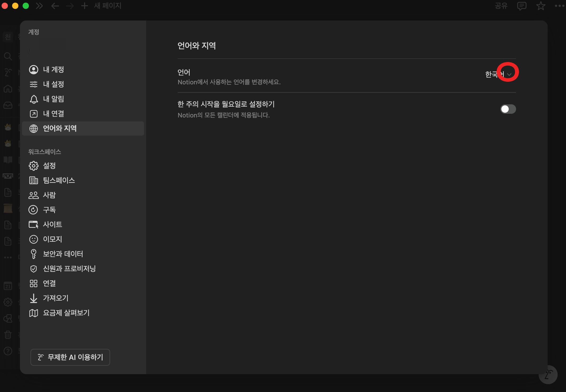Click the favorite star icon
This screenshot has width=566, height=392.
coord(541,6)
